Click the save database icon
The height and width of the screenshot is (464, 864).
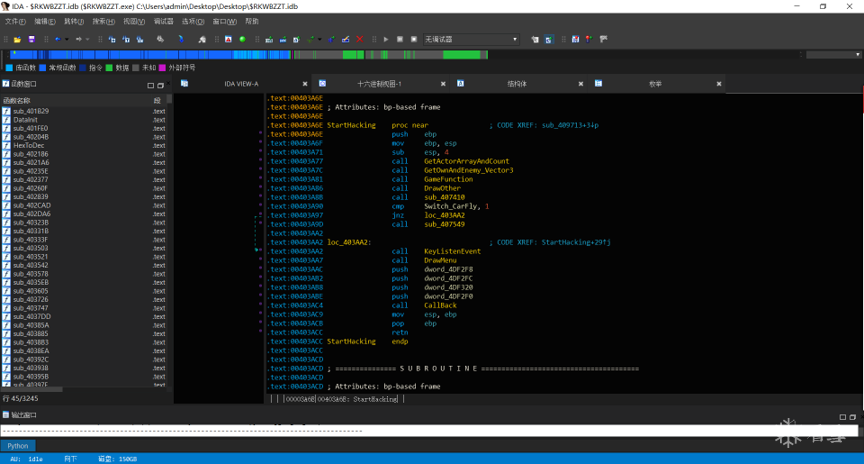click(x=31, y=40)
